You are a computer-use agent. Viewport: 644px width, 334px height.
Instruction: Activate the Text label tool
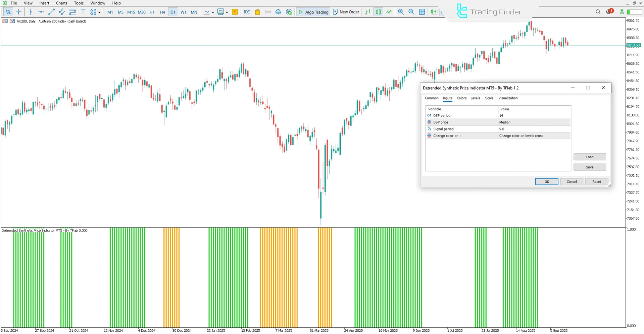[x=83, y=12]
